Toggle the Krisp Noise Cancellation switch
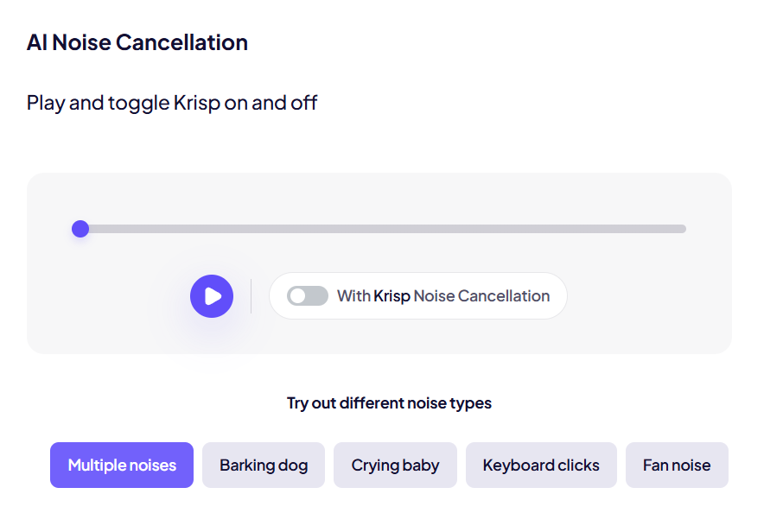The height and width of the screenshot is (532, 783). coord(308,296)
